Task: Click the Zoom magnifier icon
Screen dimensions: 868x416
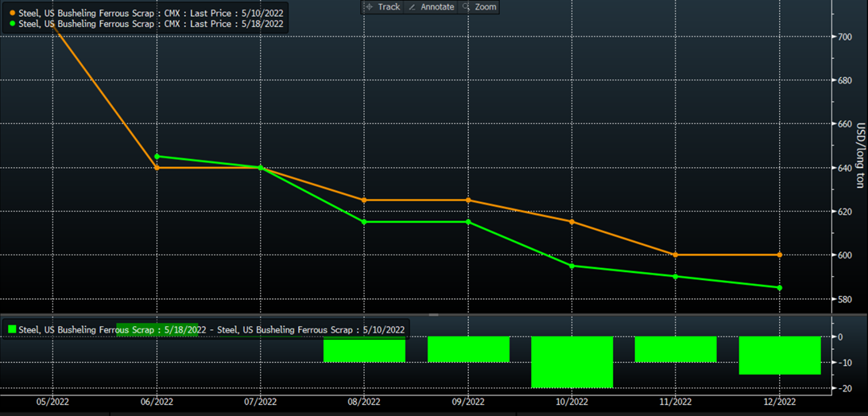Action: 466,7
